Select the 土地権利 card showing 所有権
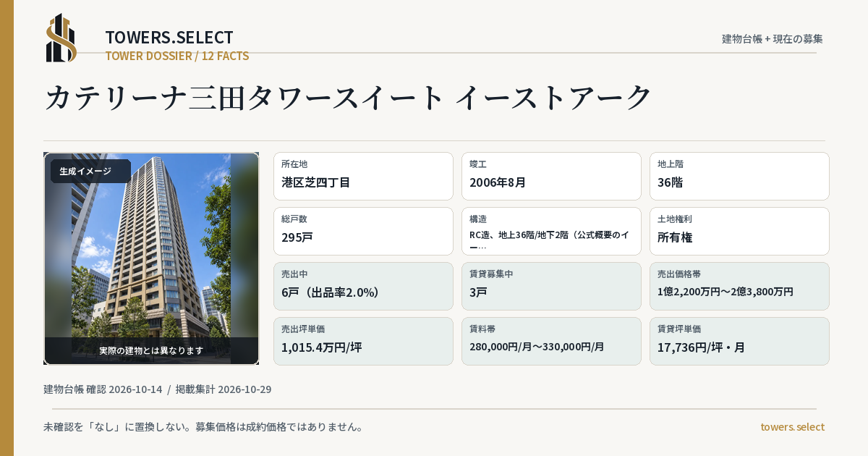The image size is (868, 456). (x=739, y=231)
